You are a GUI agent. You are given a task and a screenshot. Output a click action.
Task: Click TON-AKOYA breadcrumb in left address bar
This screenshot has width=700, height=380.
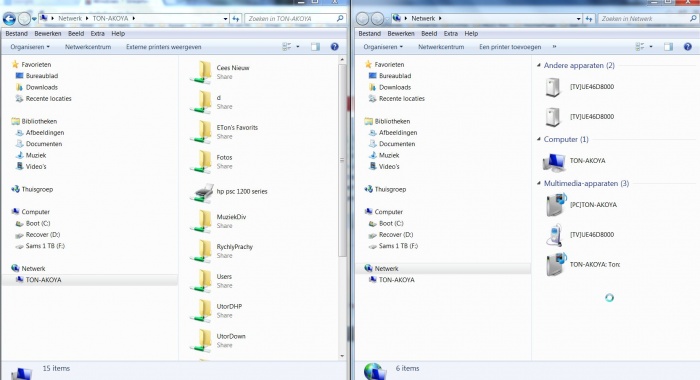[110, 18]
